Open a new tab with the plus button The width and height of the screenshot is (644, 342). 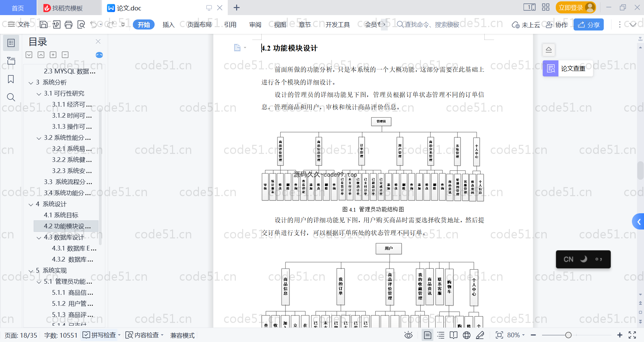tap(236, 7)
